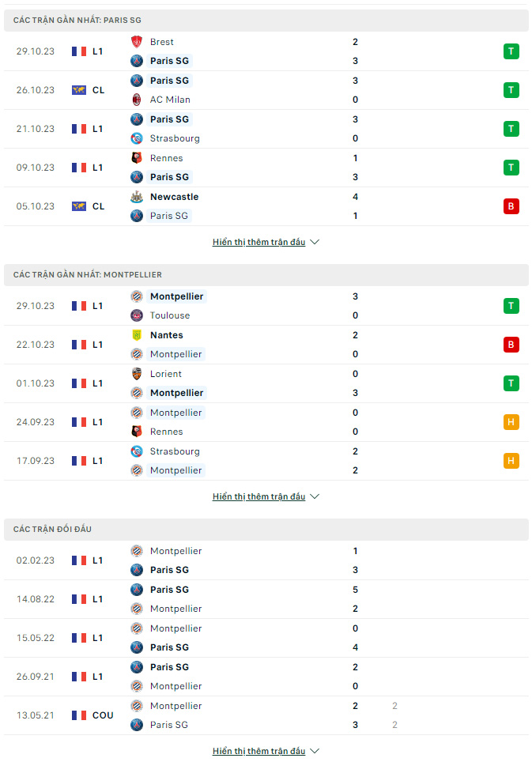Click the Lorient club logo
Screen dimensions: 532x762
[x=137, y=374]
